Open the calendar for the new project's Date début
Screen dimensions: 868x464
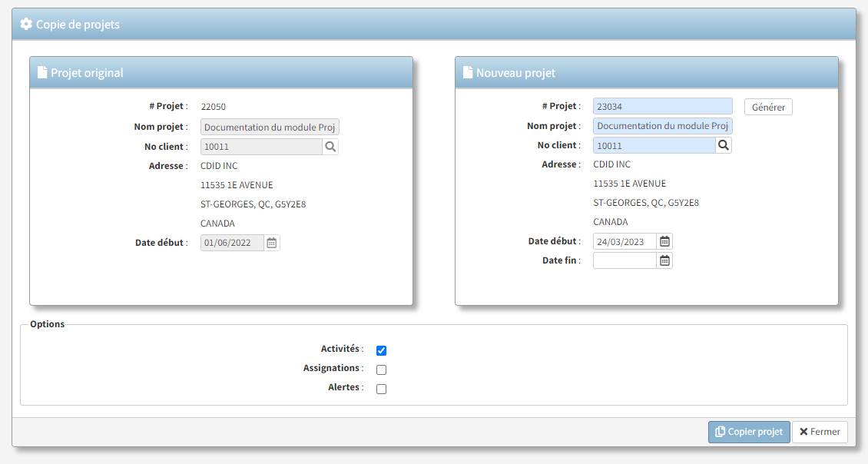tap(664, 240)
